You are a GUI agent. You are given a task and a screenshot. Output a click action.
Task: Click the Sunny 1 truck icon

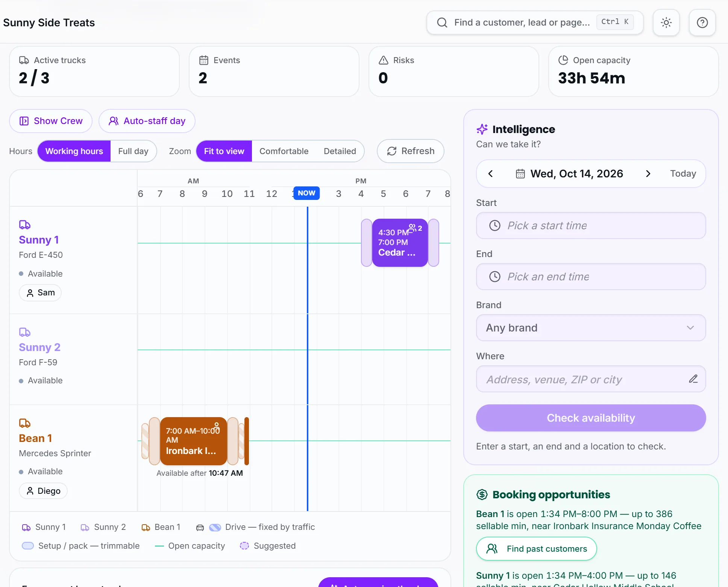coord(25,225)
